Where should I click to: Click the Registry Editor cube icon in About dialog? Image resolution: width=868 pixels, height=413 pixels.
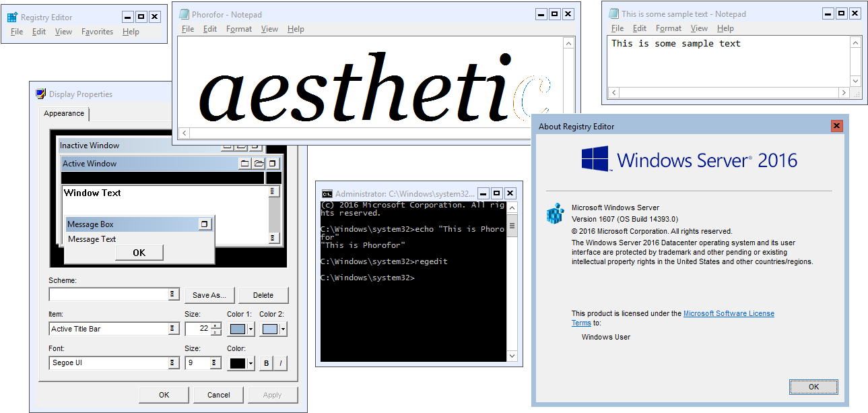pyautogui.click(x=555, y=214)
